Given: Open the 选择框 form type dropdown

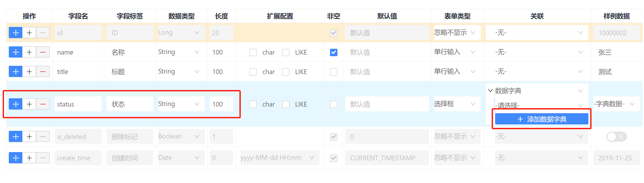Looking at the screenshot, I should 457,104.
